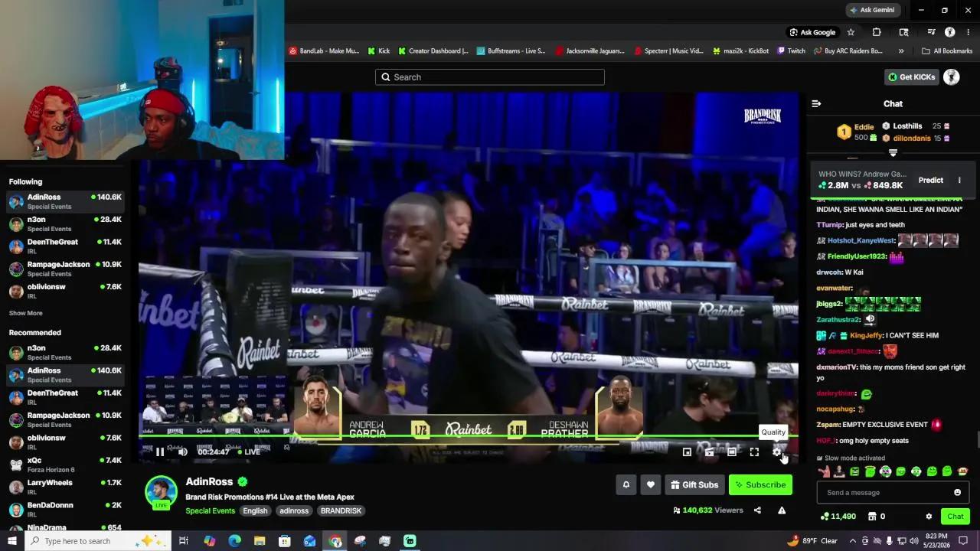The image size is (980, 551).
Task: Toggle theater mode on the player
Action: [732, 452]
